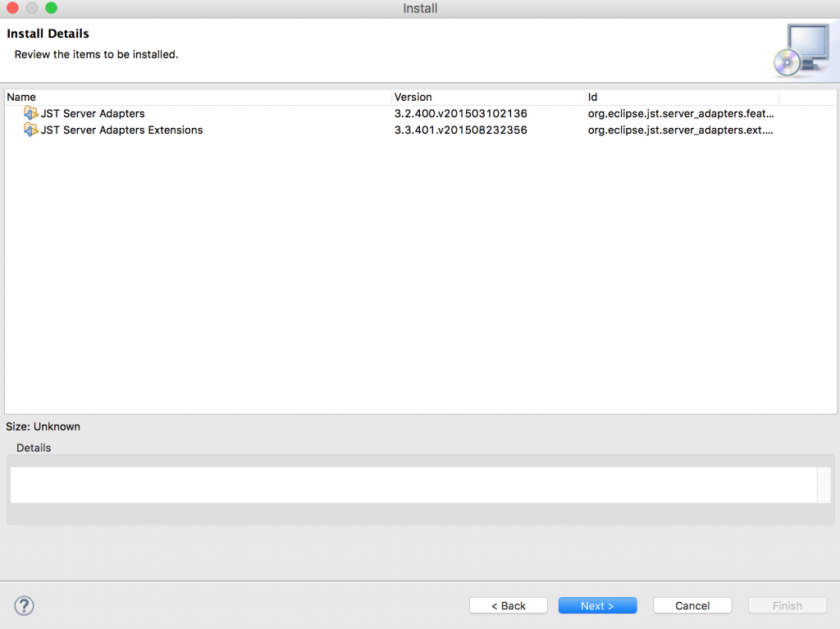
Task: Click version 3.2.400.v201503102136 cell
Action: 461,114
